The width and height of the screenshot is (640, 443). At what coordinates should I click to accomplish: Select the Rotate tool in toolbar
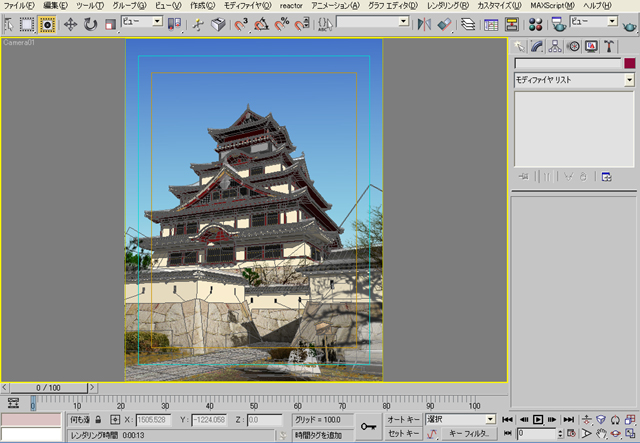coord(90,23)
